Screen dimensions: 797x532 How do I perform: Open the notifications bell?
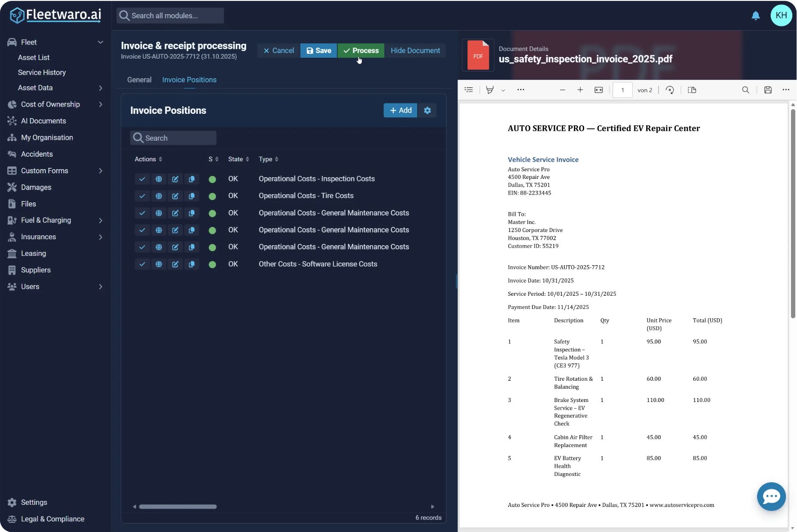pos(755,16)
